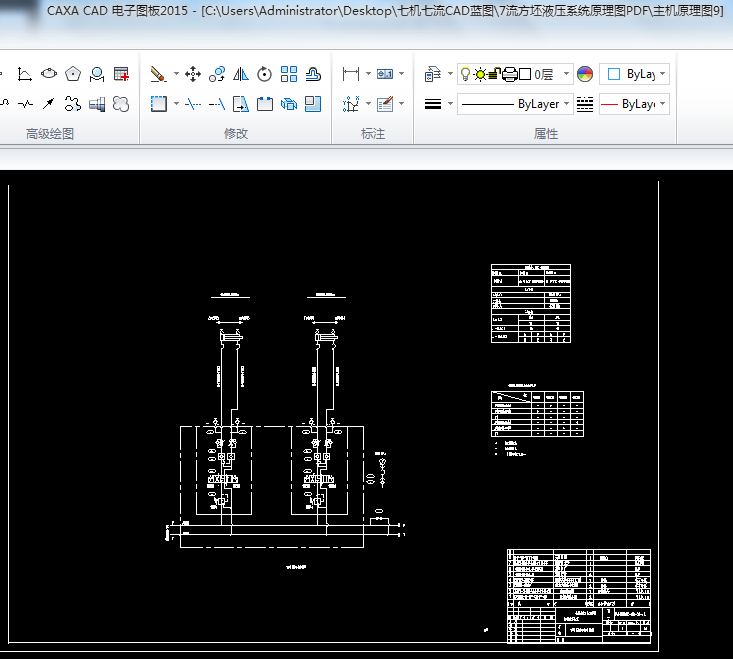Select the Arrow drawing tool

coord(48,103)
